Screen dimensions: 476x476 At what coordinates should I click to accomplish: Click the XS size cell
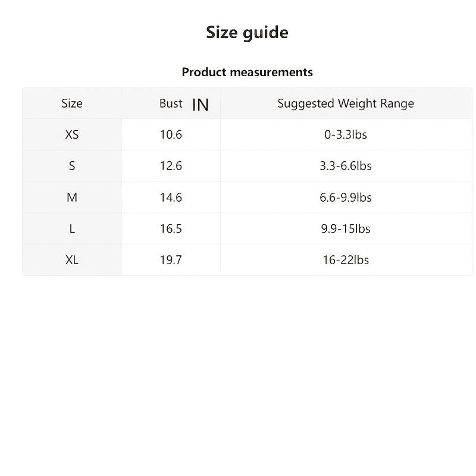(x=72, y=135)
